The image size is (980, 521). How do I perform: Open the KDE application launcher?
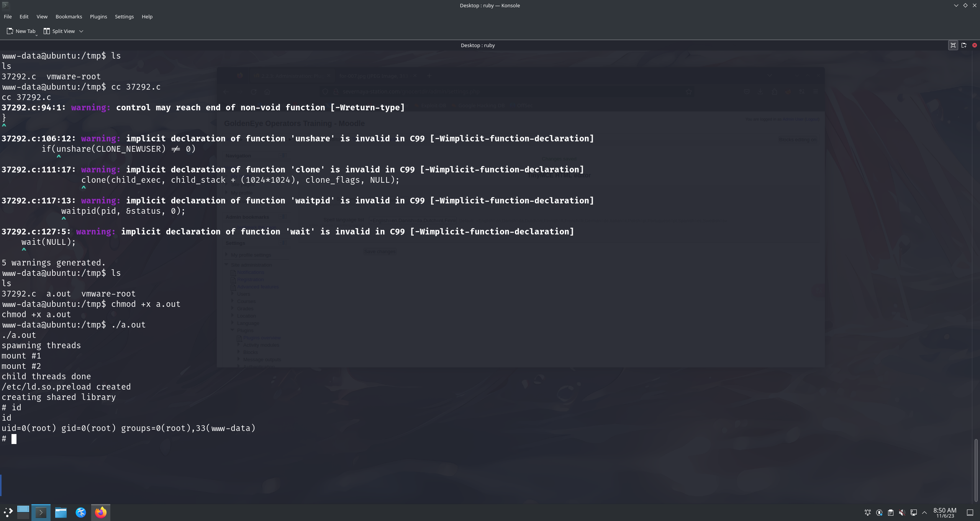(x=8, y=512)
